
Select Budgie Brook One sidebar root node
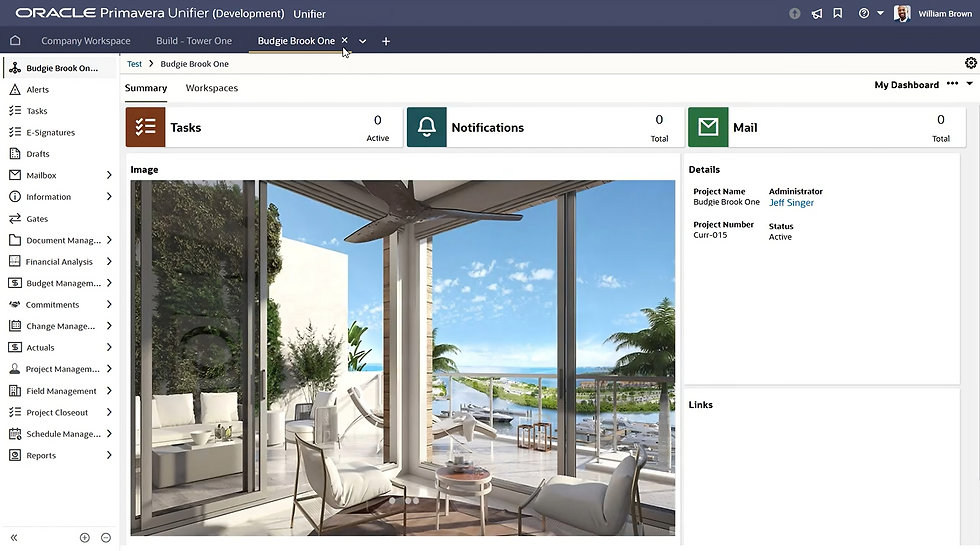(61, 67)
